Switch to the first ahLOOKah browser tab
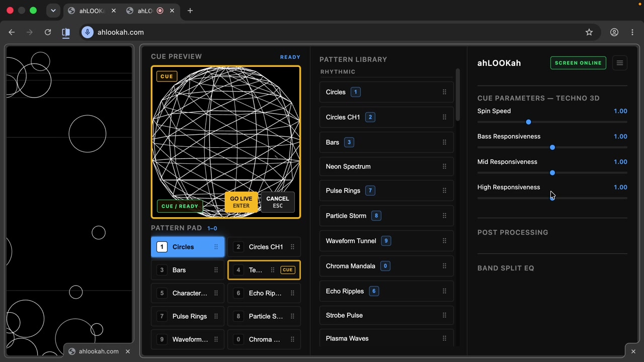Screen dimensions: 644x362 pyautogui.click(x=92, y=11)
